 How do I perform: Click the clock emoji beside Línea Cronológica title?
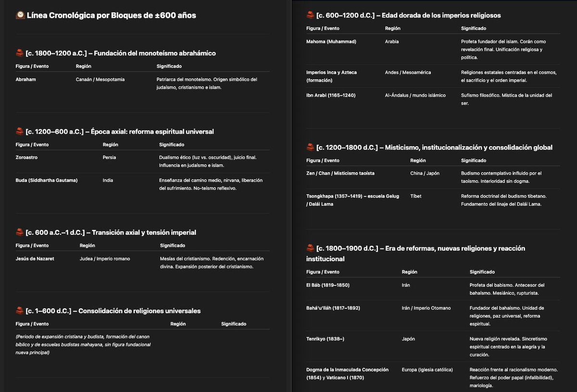[20, 15]
